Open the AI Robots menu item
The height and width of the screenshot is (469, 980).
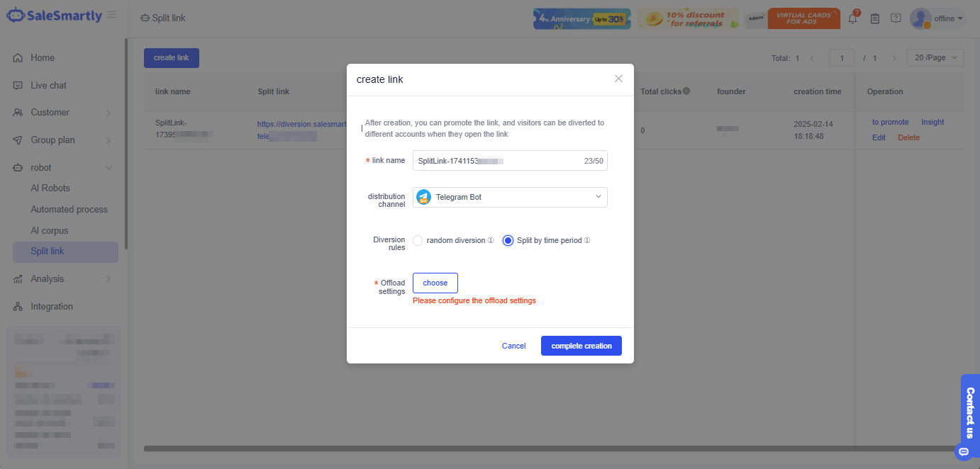[50, 188]
